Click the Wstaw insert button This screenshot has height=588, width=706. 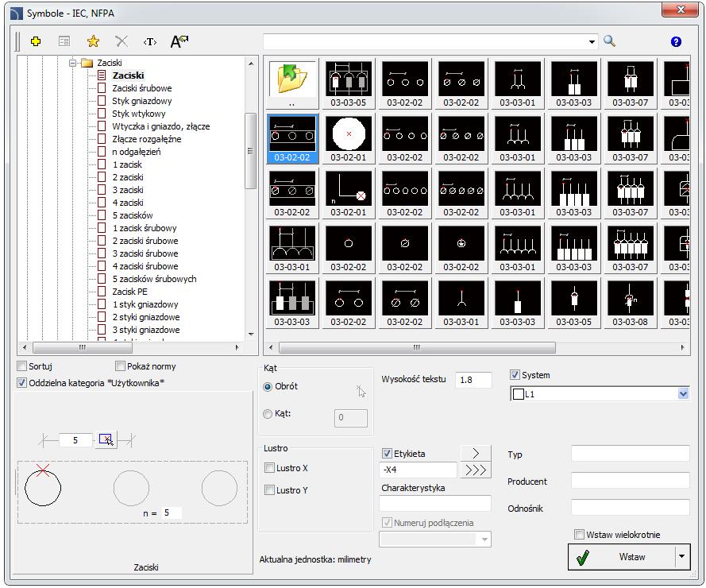point(621,557)
